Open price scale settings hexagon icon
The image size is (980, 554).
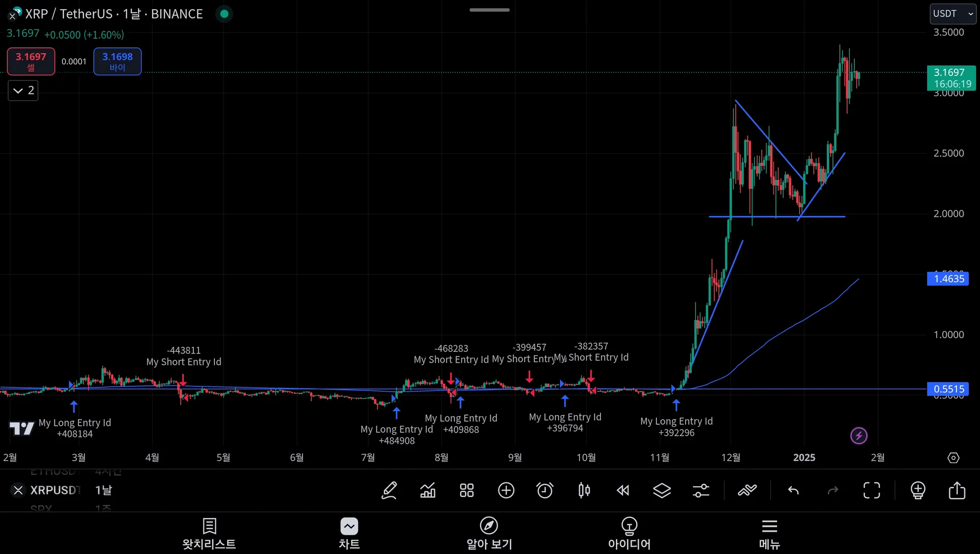[953, 458]
